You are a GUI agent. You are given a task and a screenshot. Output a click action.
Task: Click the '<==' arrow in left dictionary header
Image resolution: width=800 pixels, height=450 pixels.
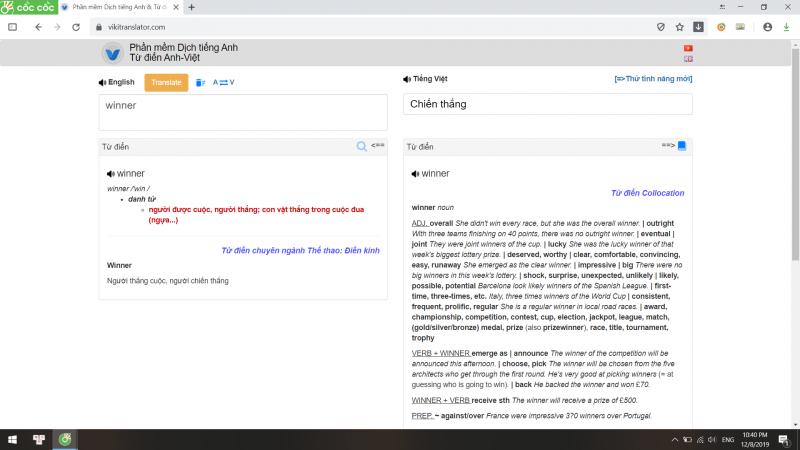(x=378, y=145)
